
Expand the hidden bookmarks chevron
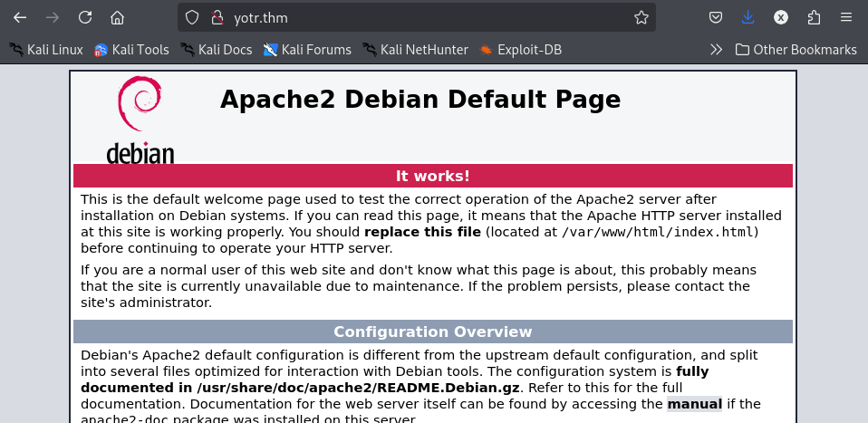[717, 50]
